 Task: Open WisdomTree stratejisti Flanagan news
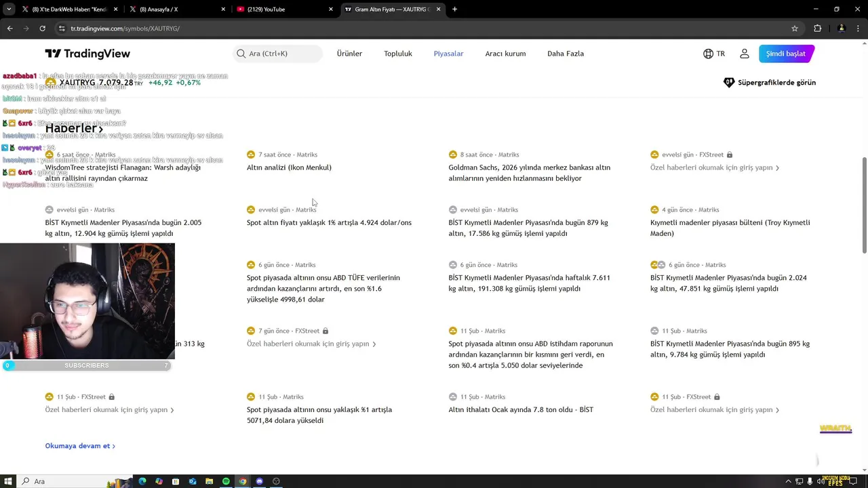click(123, 173)
